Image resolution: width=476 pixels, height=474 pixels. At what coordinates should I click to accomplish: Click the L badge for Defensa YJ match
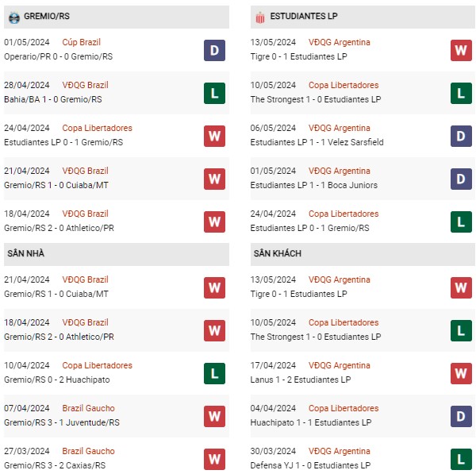(x=461, y=459)
